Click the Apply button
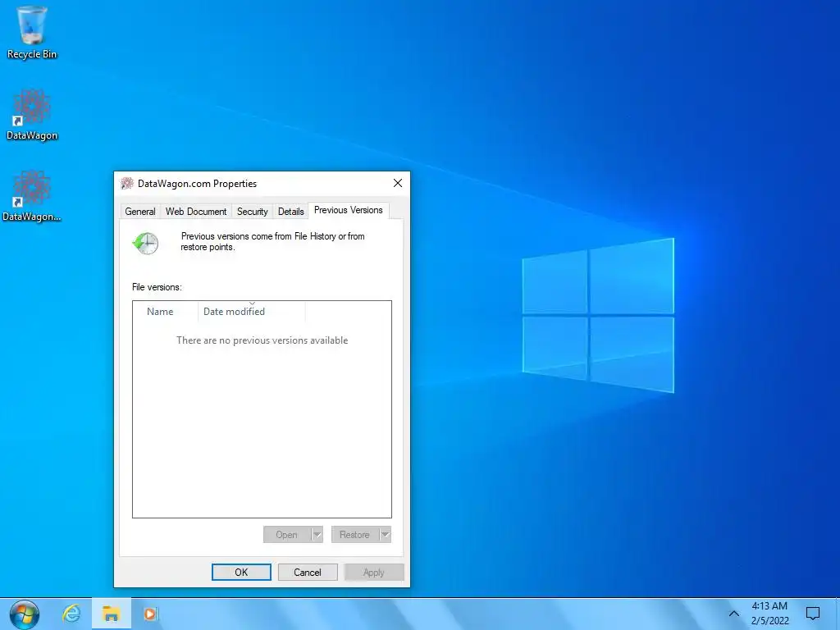 pos(374,572)
